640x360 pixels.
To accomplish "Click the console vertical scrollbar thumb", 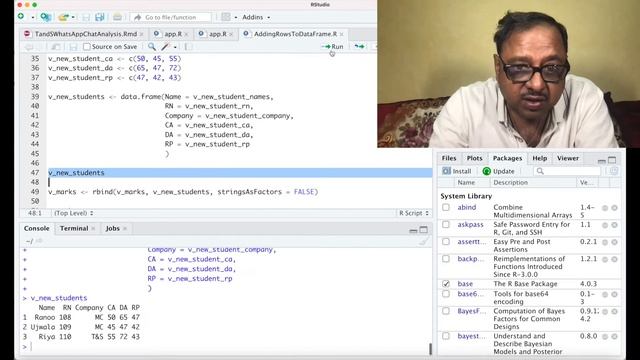I will (430, 349).
